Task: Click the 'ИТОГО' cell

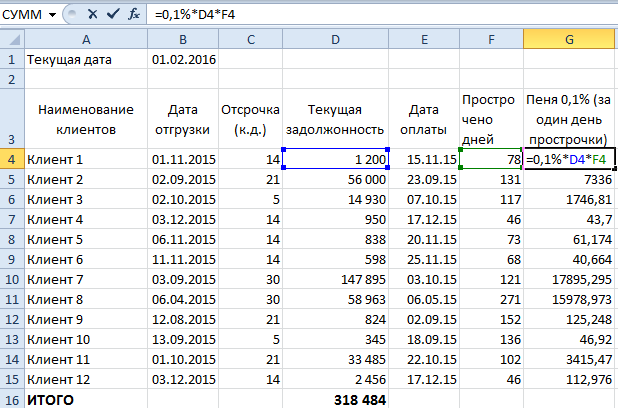Action: pos(86,399)
